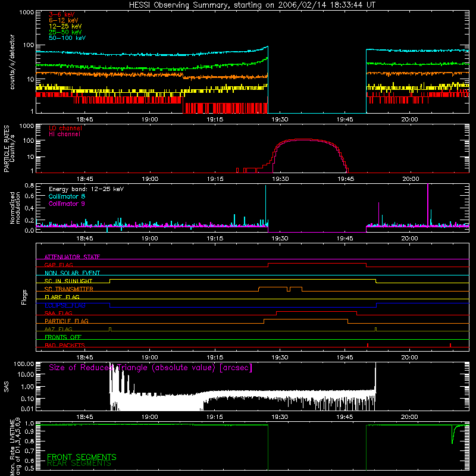Viewport: 476px width, 476px height.
Task: Click the SAA FLAG label
Action: pos(58,313)
